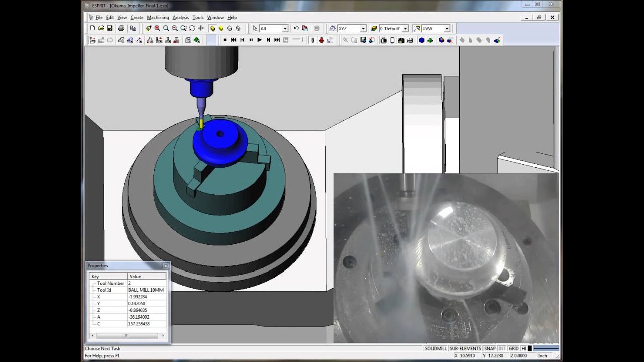Close the Properties panel

point(166,266)
